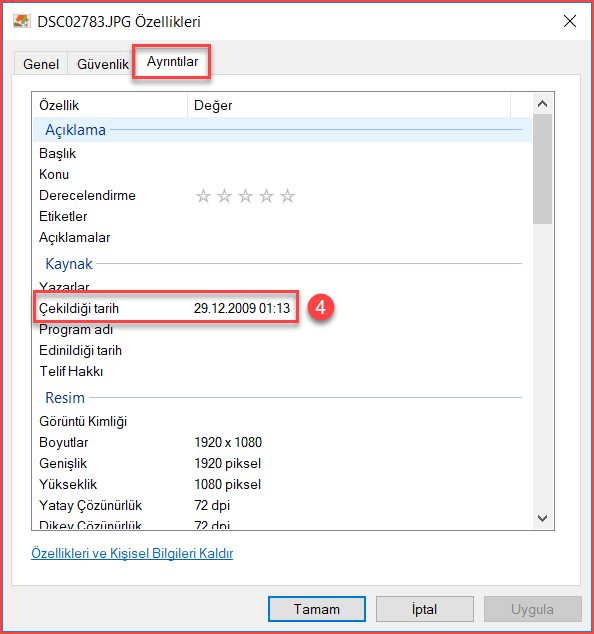Screen dimensions: 594x634
Task: Click the 1920 piksel value
Action: click(x=228, y=463)
